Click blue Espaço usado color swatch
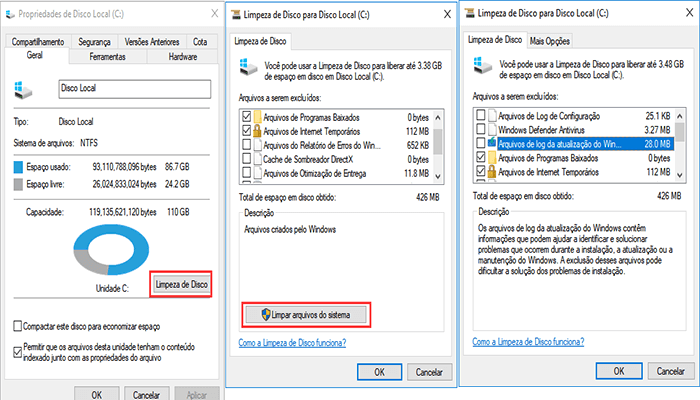Image resolution: width=700 pixels, height=400 pixels. (x=18, y=167)
